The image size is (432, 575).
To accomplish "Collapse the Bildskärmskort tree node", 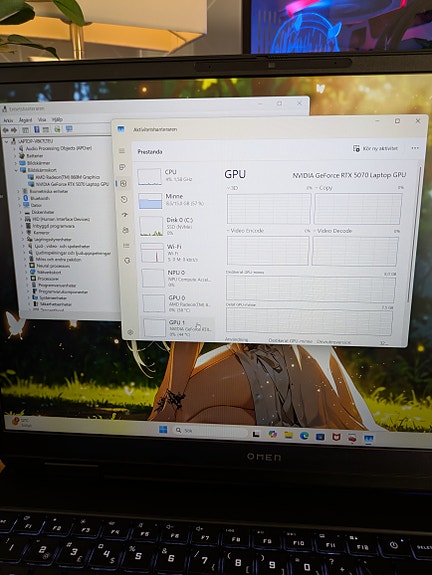I will tap(17, 170).
